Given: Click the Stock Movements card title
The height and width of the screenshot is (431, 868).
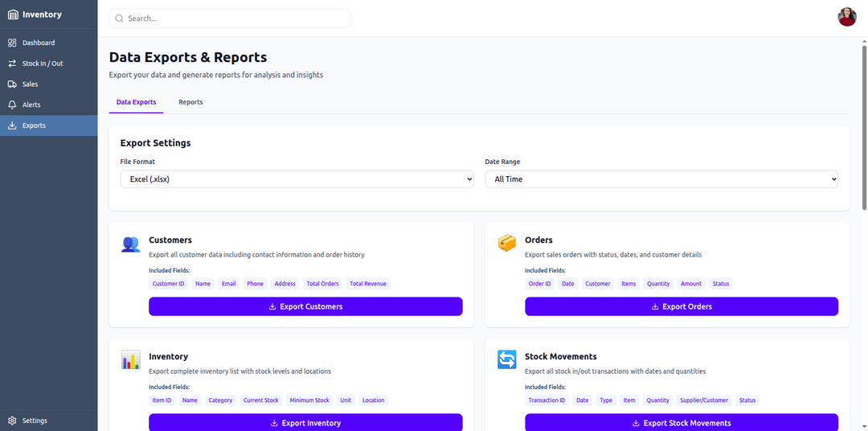Looking at the screenshot, I should coord(561,356).
